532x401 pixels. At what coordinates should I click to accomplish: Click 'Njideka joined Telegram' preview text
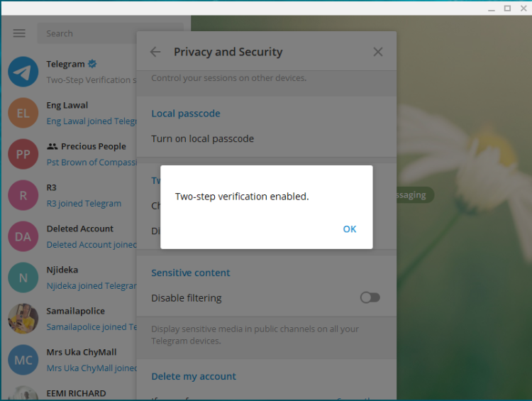[92, 286]
